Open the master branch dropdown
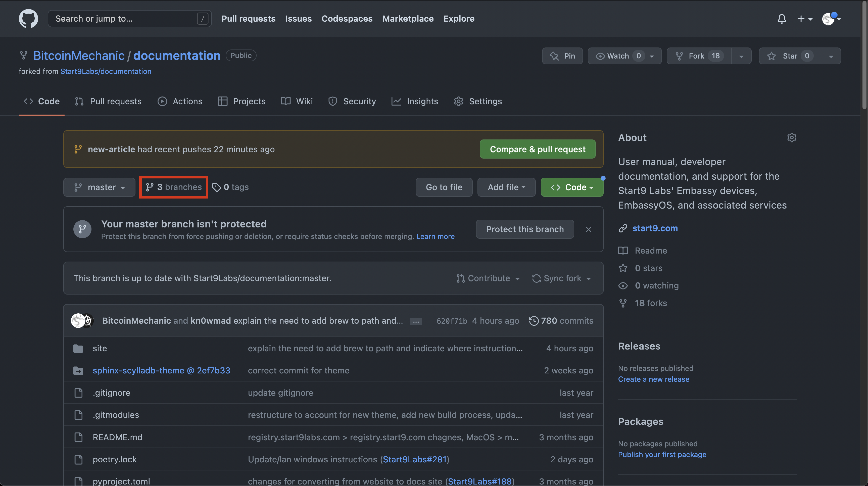 pyautogui.click(x=100, y=187)
